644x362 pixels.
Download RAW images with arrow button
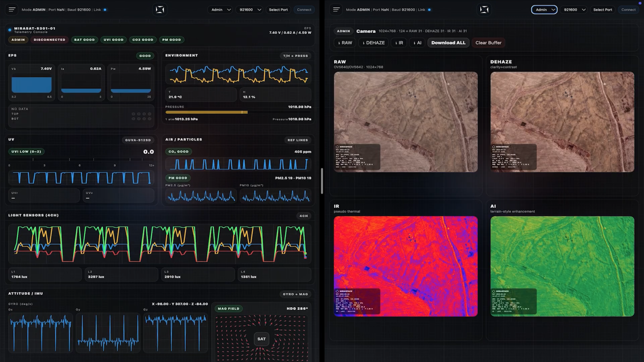coord(345,43)
